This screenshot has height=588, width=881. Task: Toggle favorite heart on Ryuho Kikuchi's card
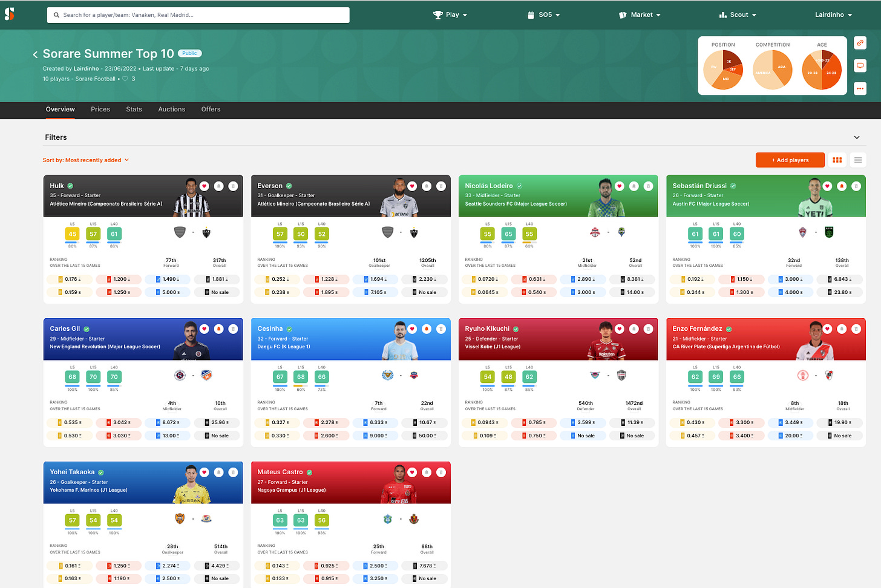tap(620, 329)
